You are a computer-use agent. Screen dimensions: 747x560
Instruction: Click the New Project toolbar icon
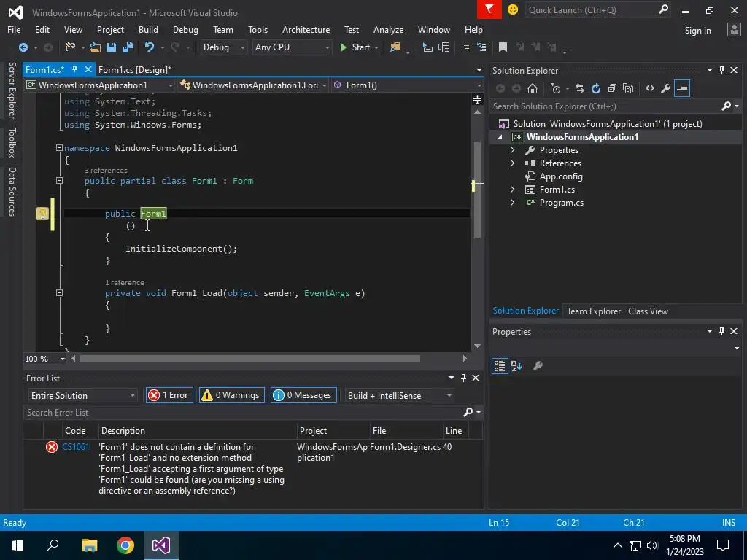pyautogui.click(x=71, y=47)
